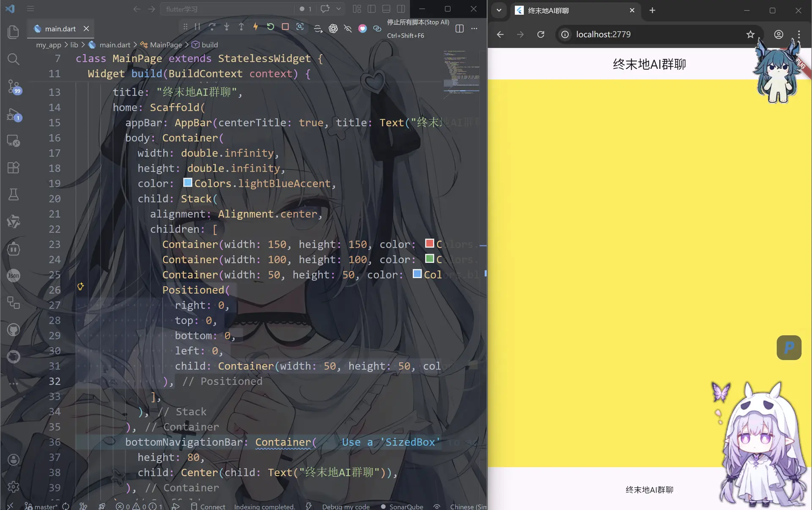This screenshot has width=812, height=510.
Task: Click SonarQube in the status bar
Action: [402, 506]
